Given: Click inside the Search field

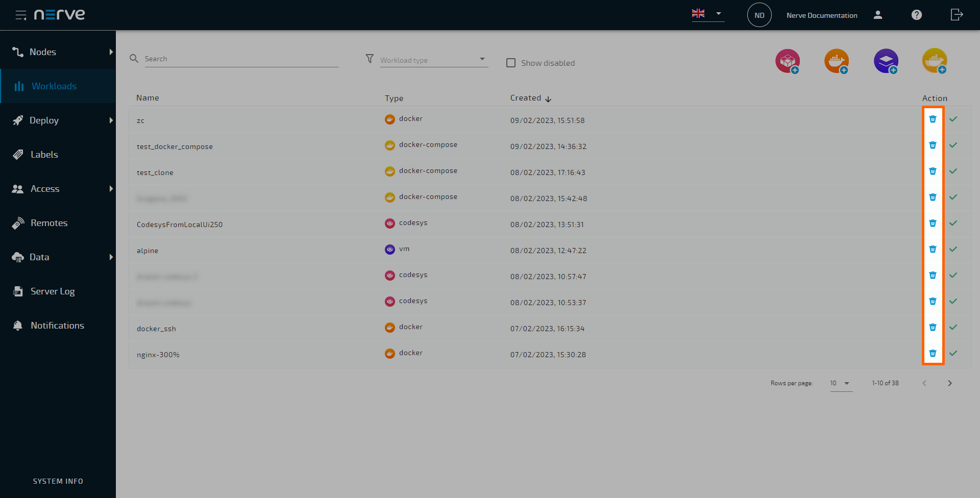Looking at the screenshot, I should 240,58.
